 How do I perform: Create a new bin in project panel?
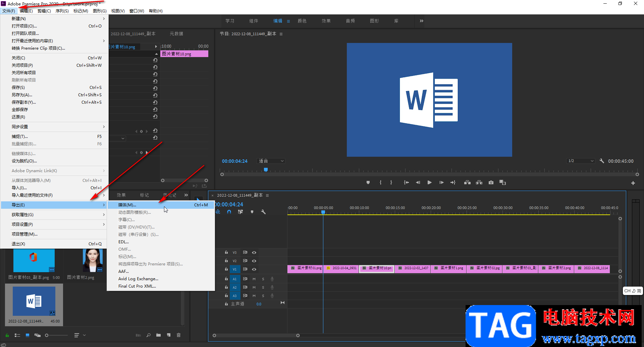158,335
